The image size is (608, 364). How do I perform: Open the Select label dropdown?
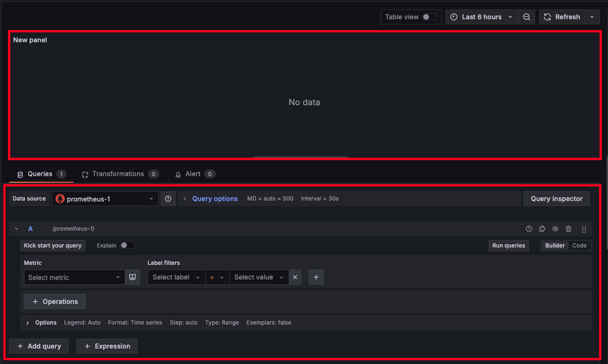coord(176,277)
